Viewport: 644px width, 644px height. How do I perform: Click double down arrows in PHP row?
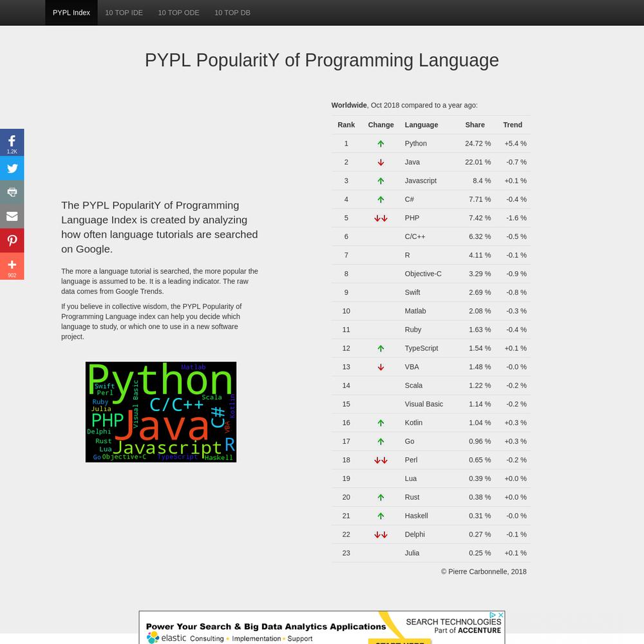click(381, 218)
